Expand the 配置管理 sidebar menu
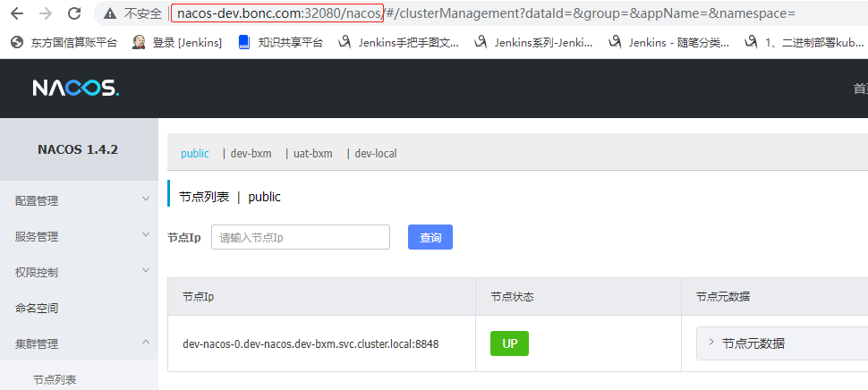Image resolution: width=868 pixels, height=390 pixels. coord(79,200)
